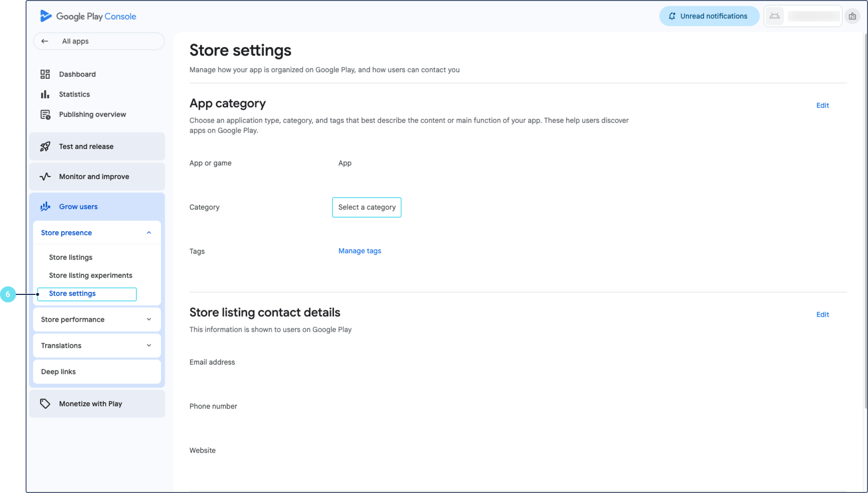
Task: Open Statistics from the sidebar
Action: pos(74,94)
